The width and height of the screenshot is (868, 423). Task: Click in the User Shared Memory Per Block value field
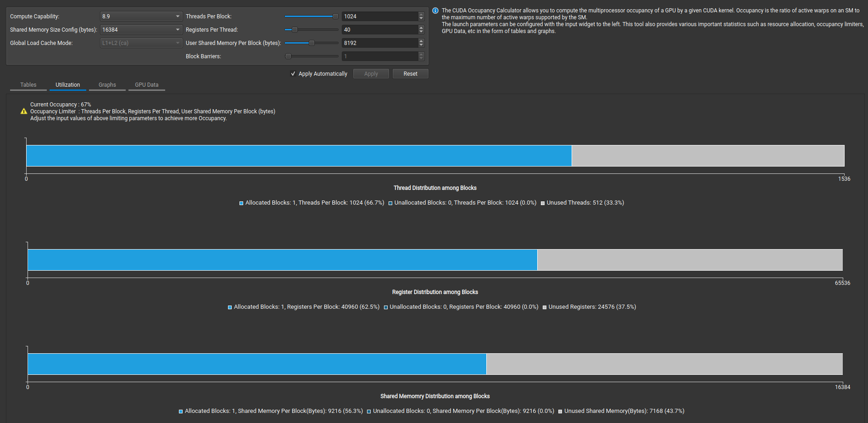pos(379,43)
